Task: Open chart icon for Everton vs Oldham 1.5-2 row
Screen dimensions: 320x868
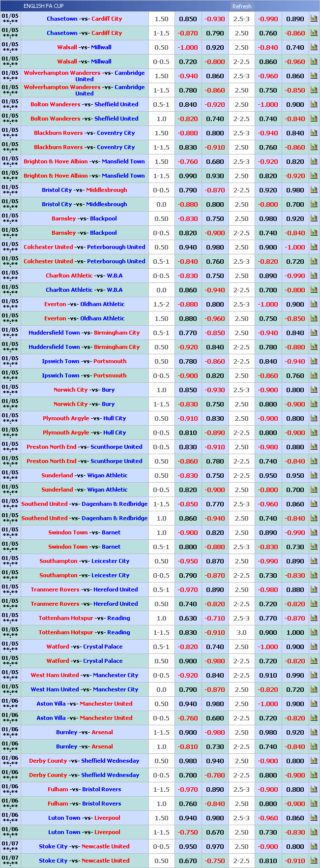Action: (x=314, y=304)
